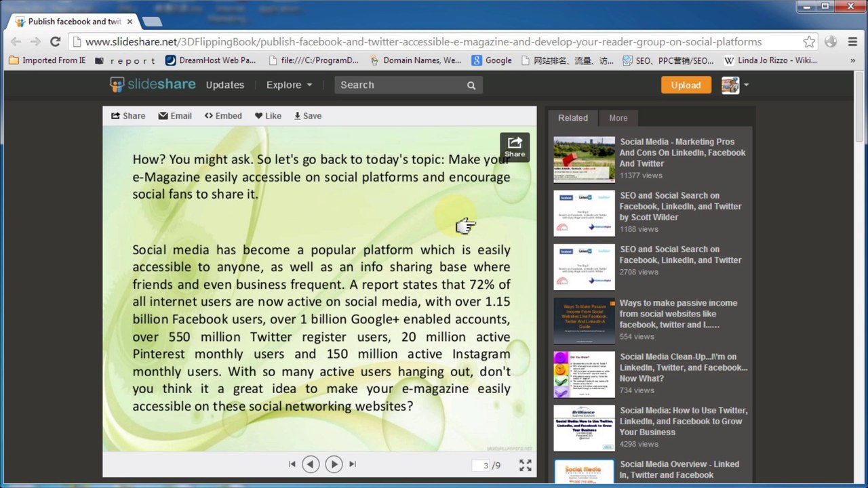
Task: Open the 'Imported From IE' bookmarks folder
Action: pos(47,60)
